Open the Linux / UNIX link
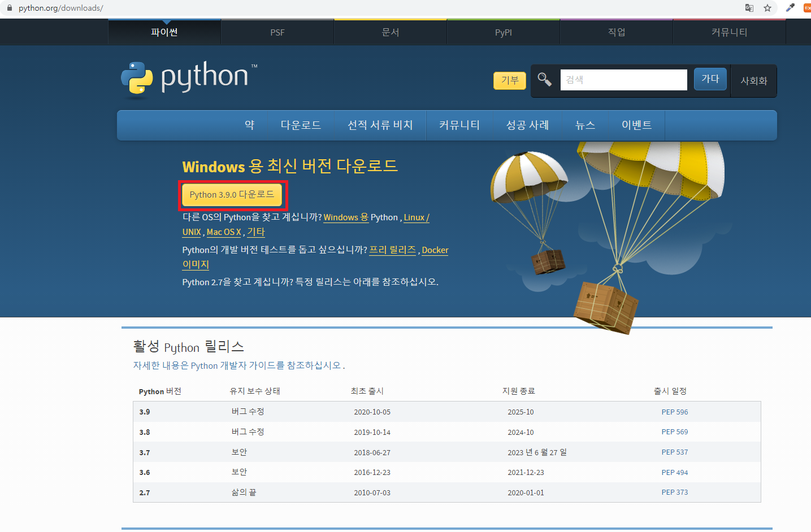The width and height of the screenshot is (811, 532). 417,217
